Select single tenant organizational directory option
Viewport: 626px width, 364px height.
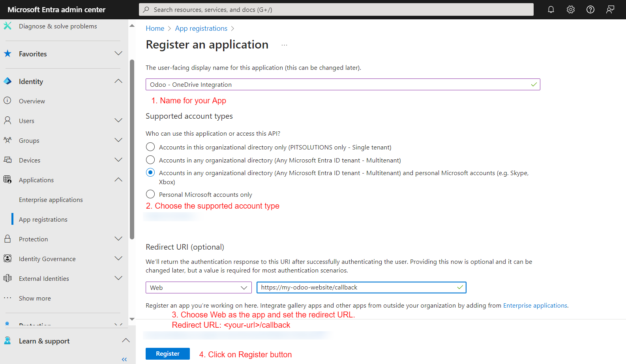(x=150, y=147)
